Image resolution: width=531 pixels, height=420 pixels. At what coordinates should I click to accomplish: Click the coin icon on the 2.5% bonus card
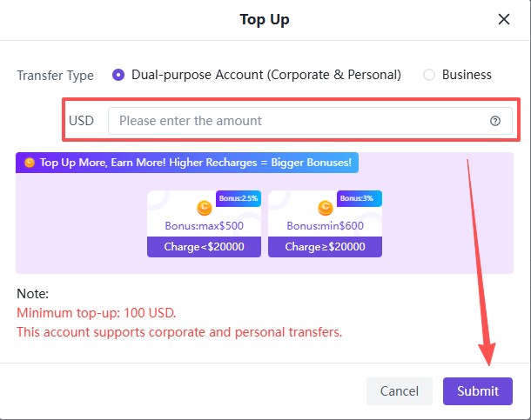[x=205, y=208]
